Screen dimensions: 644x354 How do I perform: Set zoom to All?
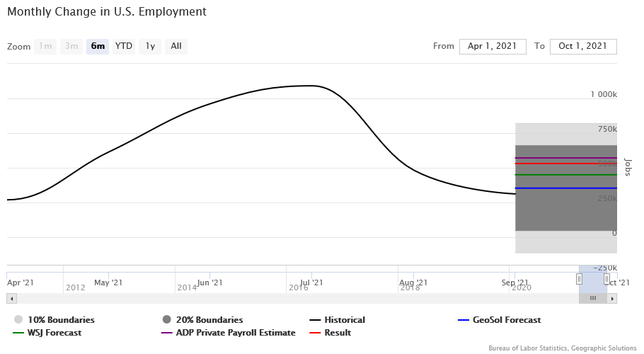click(x=176, y=47)
